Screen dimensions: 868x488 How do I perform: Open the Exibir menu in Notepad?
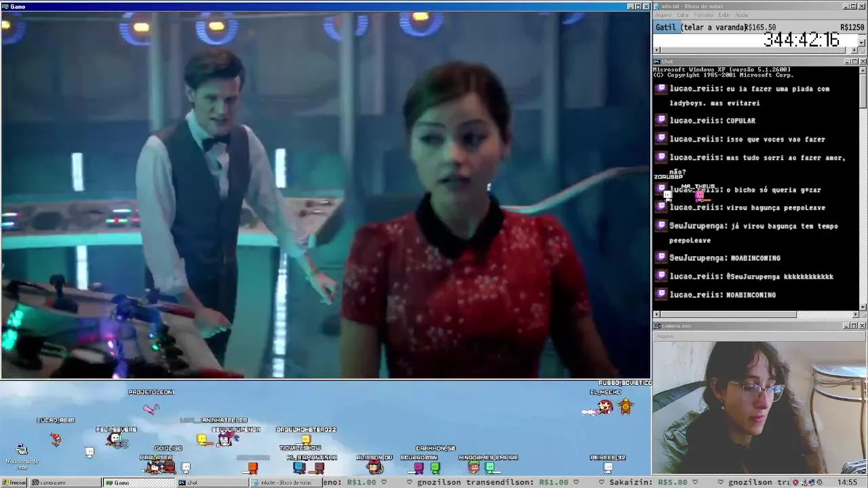pos(724,15)
